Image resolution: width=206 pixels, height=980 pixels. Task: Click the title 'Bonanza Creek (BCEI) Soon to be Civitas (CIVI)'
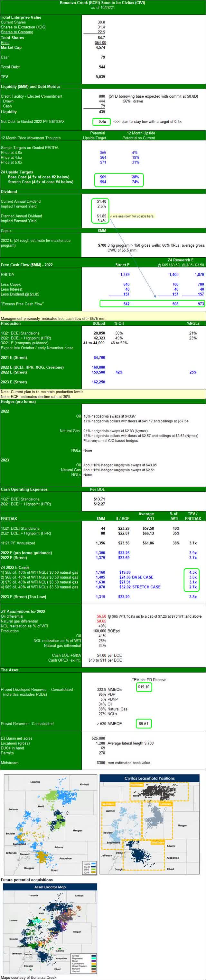coord(102,3)
